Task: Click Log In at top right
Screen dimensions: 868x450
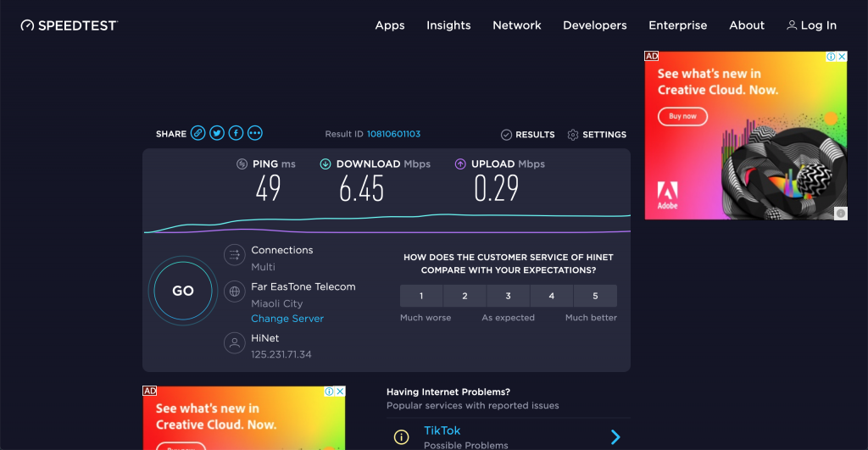Action: (811, 25)
